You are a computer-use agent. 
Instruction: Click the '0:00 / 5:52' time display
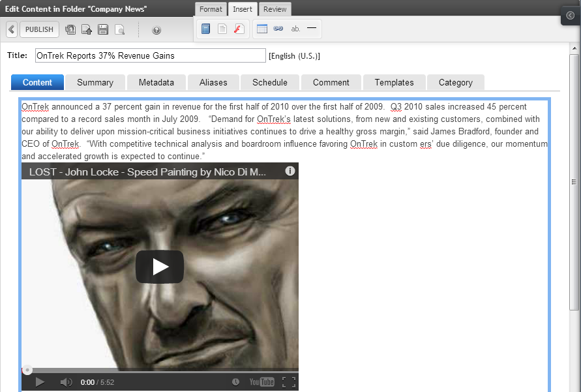tap(97, 382)
